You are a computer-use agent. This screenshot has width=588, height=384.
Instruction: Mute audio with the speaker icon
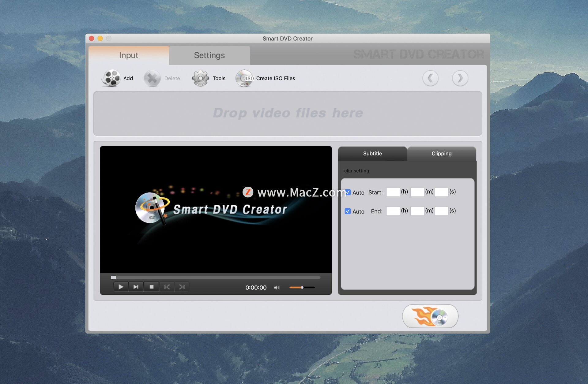click(x=277, y=288)
